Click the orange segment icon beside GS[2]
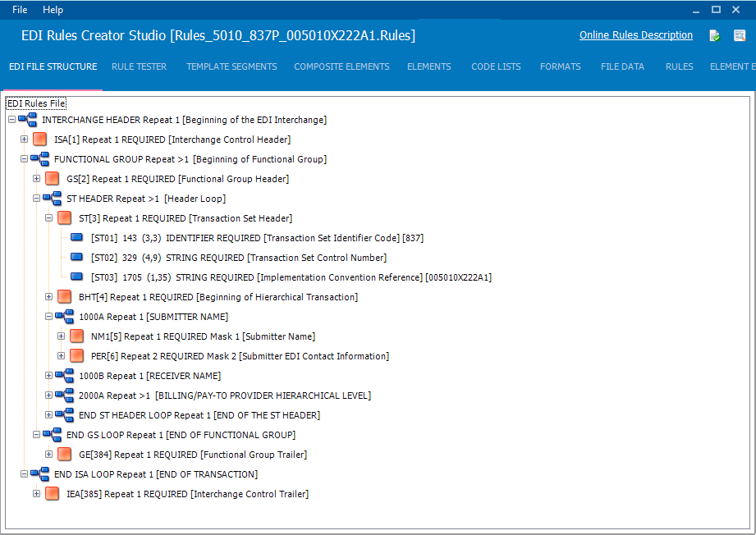This screenshot has height=535, width=756. pyautogui.click(x=52, y=179)
